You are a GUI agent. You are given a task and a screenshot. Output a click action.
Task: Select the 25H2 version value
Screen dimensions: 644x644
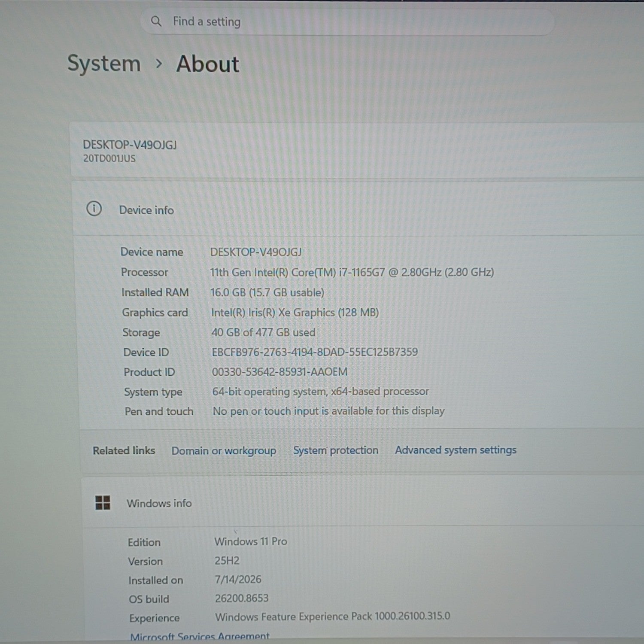(227, 561)
